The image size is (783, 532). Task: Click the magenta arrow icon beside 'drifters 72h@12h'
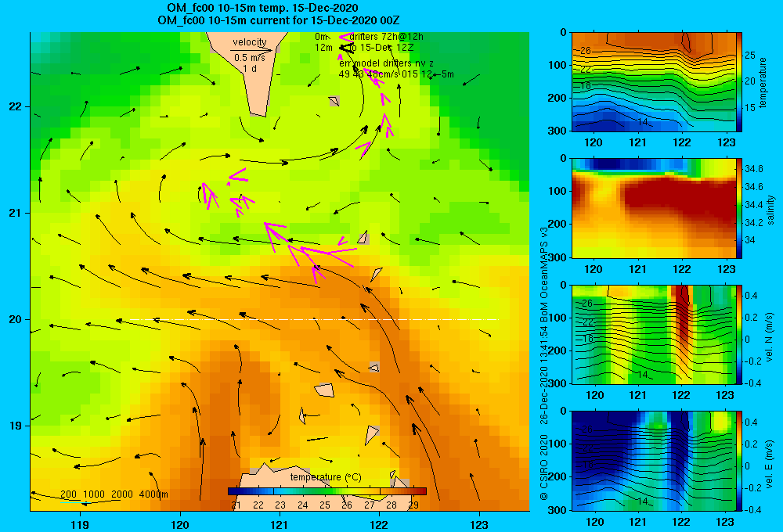[345, 36]
